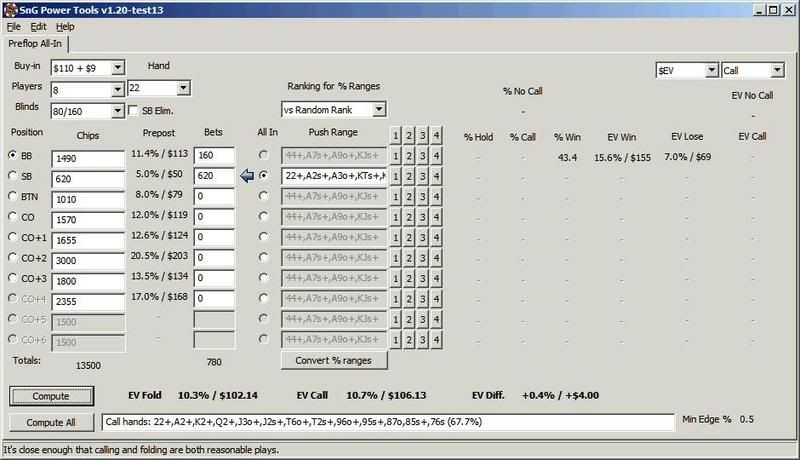
Task: Click preset button 1 in the BTN row
Action: (396, 197)
